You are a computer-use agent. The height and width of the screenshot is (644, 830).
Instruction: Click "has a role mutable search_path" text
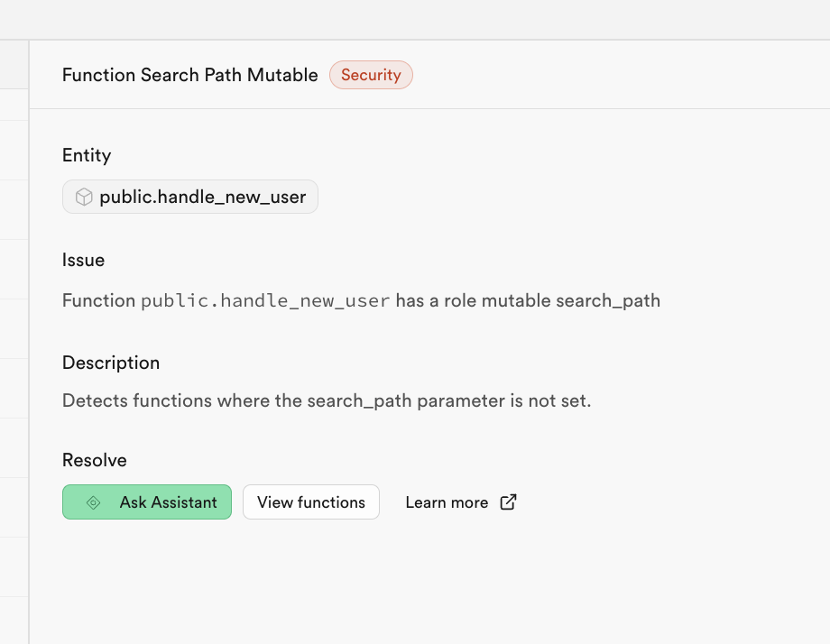coord(528,300)
